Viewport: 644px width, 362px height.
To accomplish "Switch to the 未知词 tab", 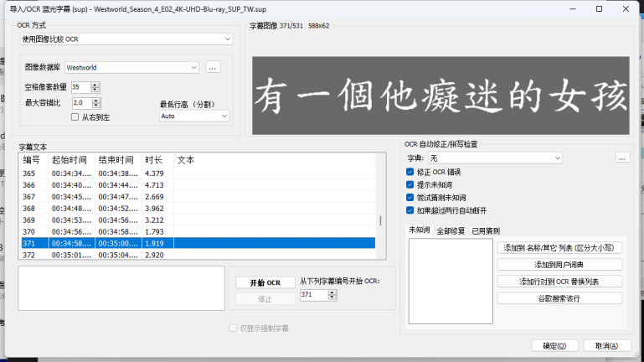I will pos(419,230).
